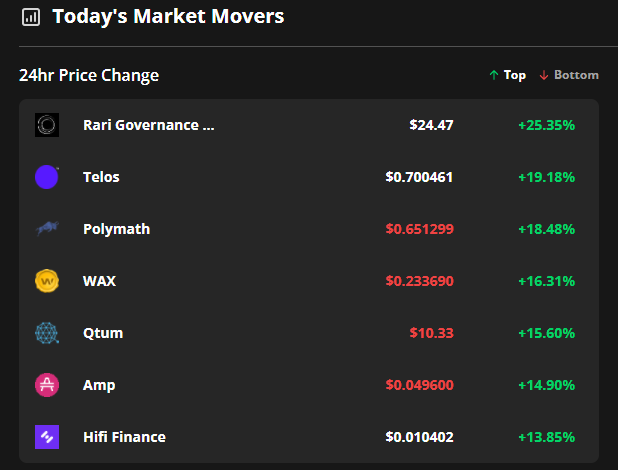Click Rari Governance's +25.35% change value

click(x=546, y=125)
